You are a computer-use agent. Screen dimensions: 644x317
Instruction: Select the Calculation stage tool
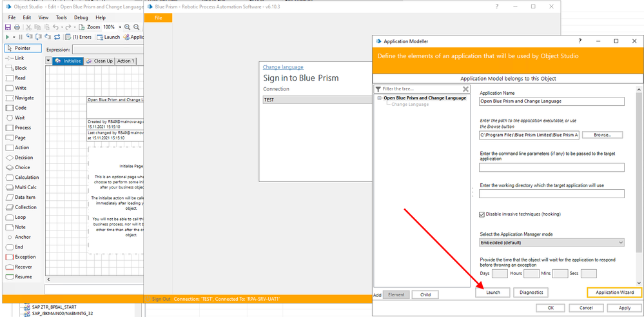tap(23, 177)
